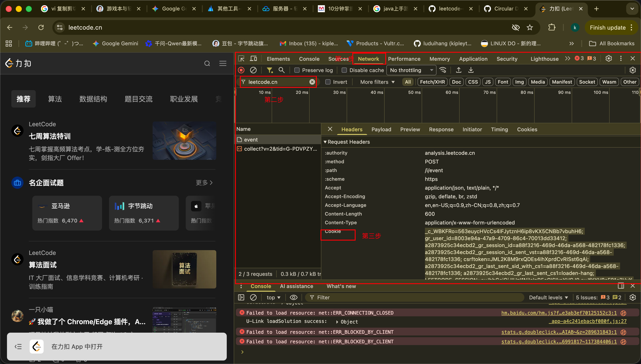This screenshot has width=641, height=364.
Task: Click the LeetCode search icon
Action: (207, 64)
